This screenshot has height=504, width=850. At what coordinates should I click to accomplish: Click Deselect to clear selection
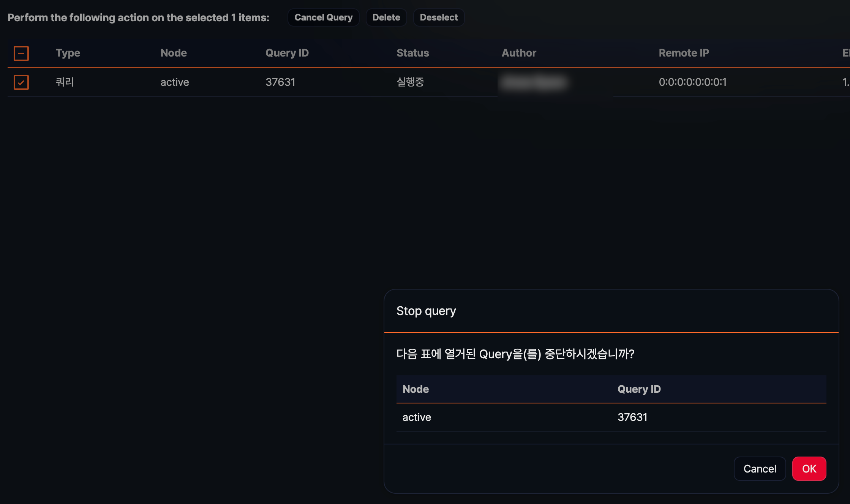pyautogui.click(x=438, y=17)
